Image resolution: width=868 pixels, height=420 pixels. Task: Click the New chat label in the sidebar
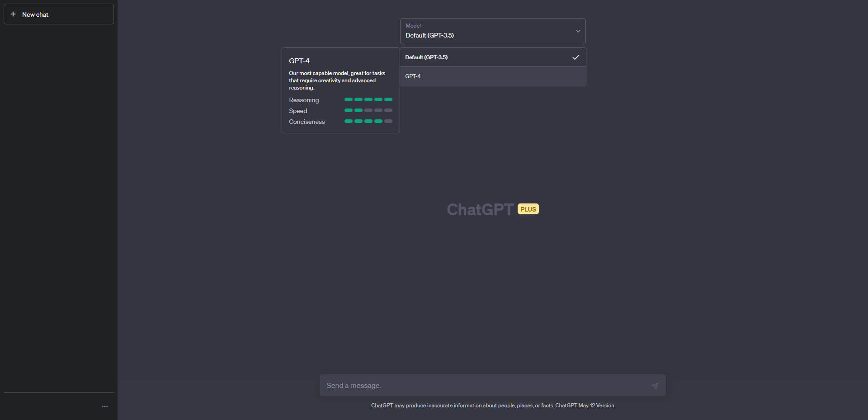click(x=35, y=14)
